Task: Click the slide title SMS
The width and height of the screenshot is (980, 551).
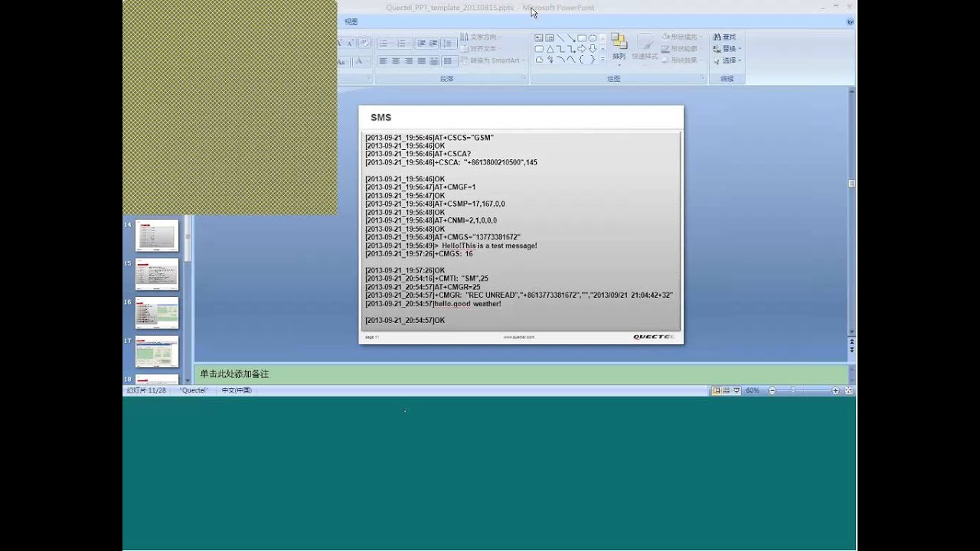Action: 381,118
